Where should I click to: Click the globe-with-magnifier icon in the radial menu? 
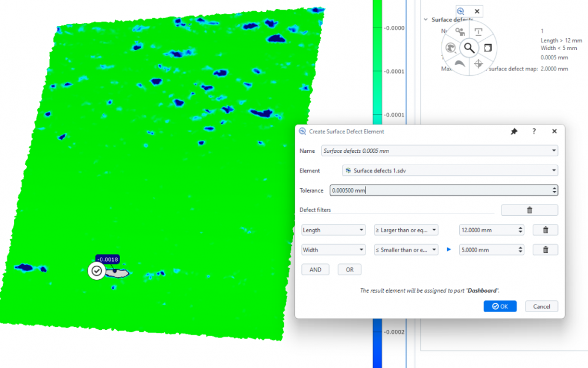click(451, 48)
